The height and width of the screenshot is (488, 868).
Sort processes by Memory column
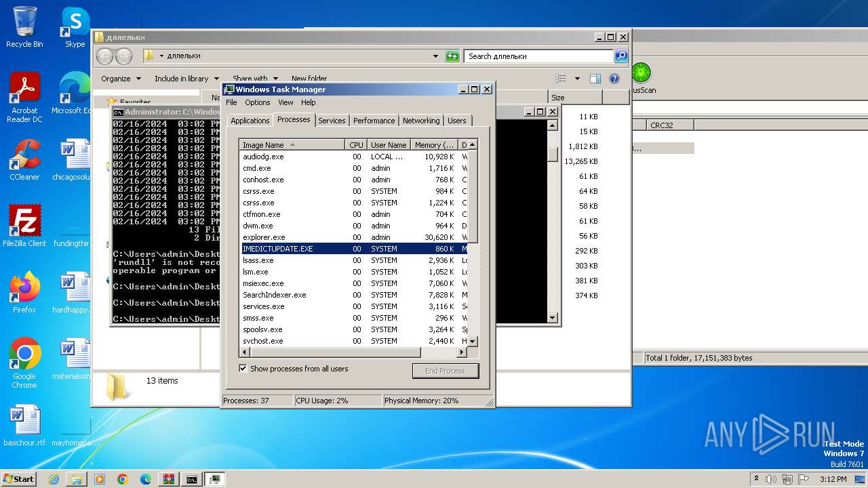coord(435,144)
